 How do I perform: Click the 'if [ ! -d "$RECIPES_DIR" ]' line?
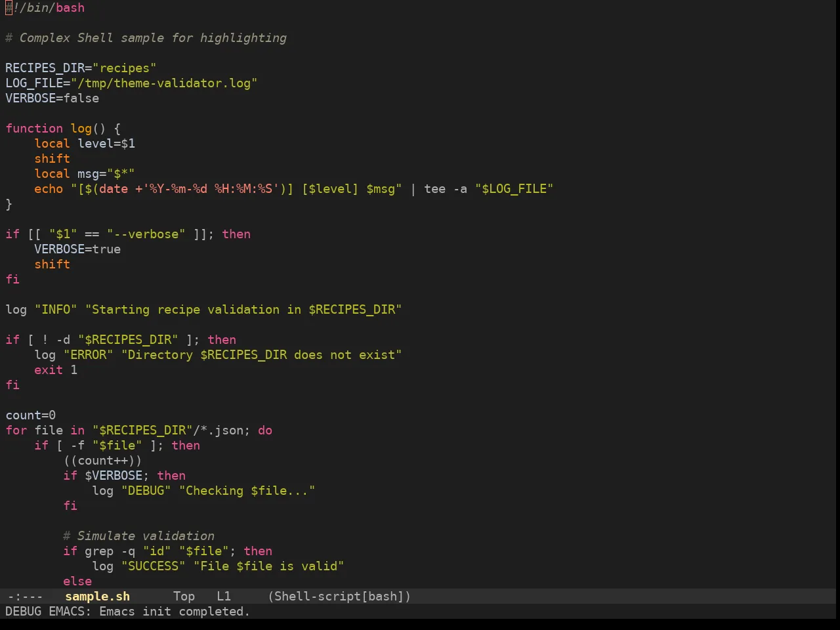tap(121, 340)
